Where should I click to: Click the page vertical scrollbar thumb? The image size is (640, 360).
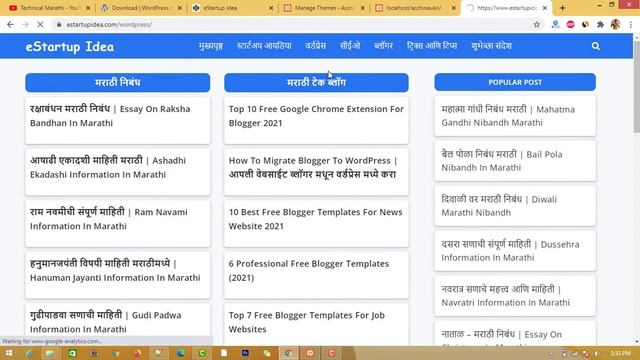click(637, 87)
